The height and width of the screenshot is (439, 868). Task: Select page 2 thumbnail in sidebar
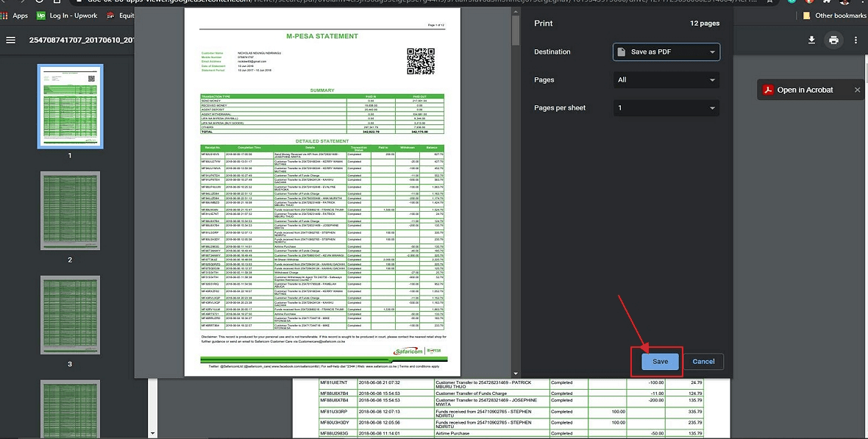click(71, 210)
